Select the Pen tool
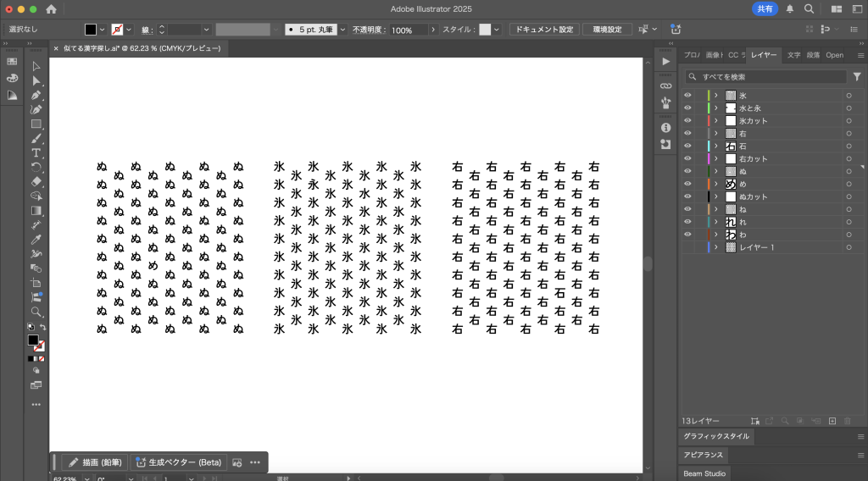 coord(36,95)
